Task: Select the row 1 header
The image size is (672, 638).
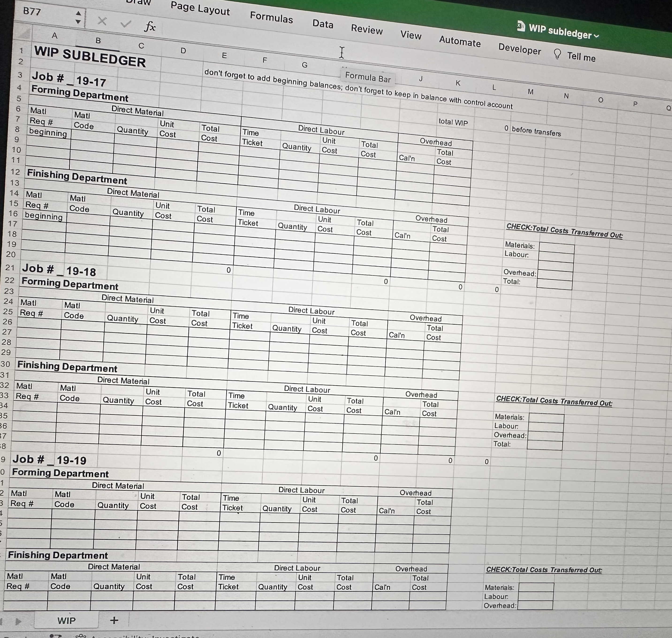Action: [x=21, y=51]
